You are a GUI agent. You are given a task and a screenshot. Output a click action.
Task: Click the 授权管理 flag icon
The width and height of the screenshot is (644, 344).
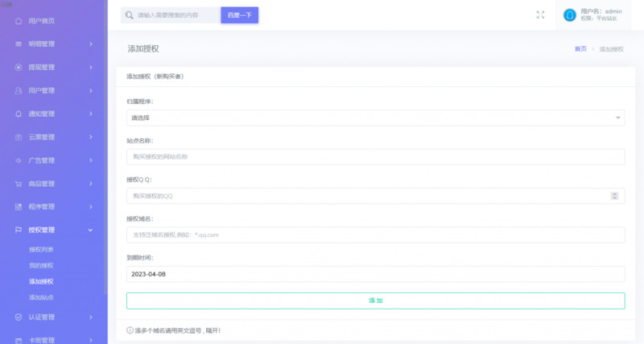pyautogui.click(x=19, y=230)
